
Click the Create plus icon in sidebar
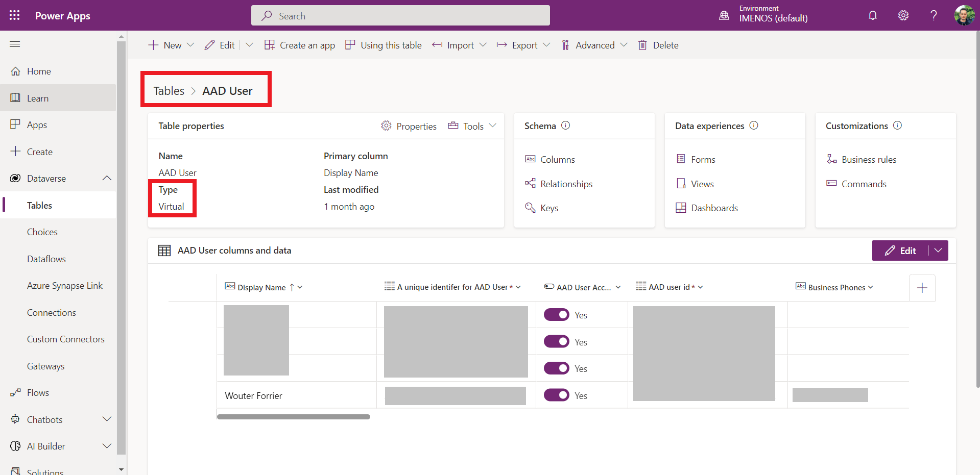pos(15,152)
